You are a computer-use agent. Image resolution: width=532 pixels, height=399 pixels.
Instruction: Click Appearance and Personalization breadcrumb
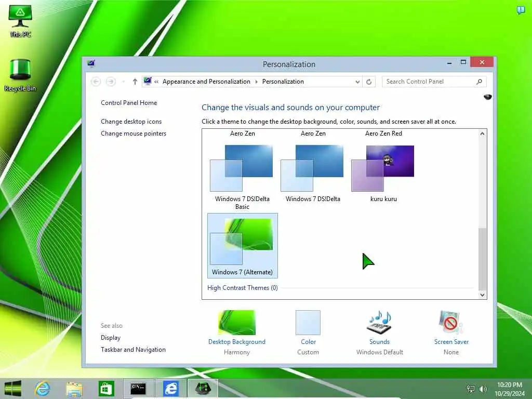[x=206, y=82]
